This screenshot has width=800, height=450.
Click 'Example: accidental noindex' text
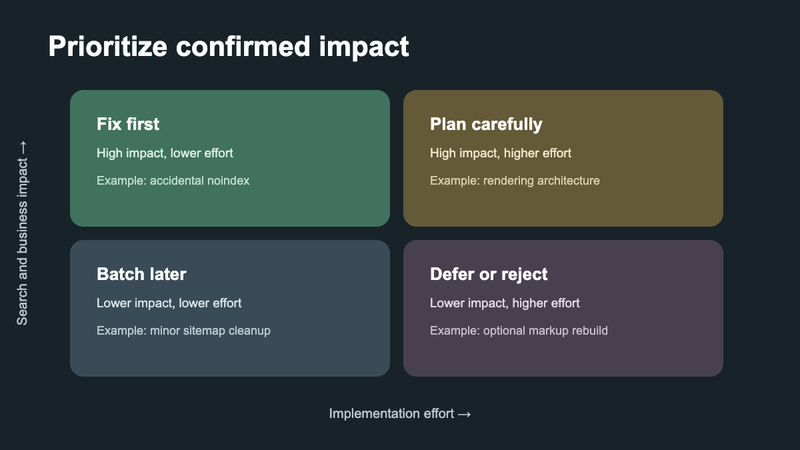coord(173,181)
